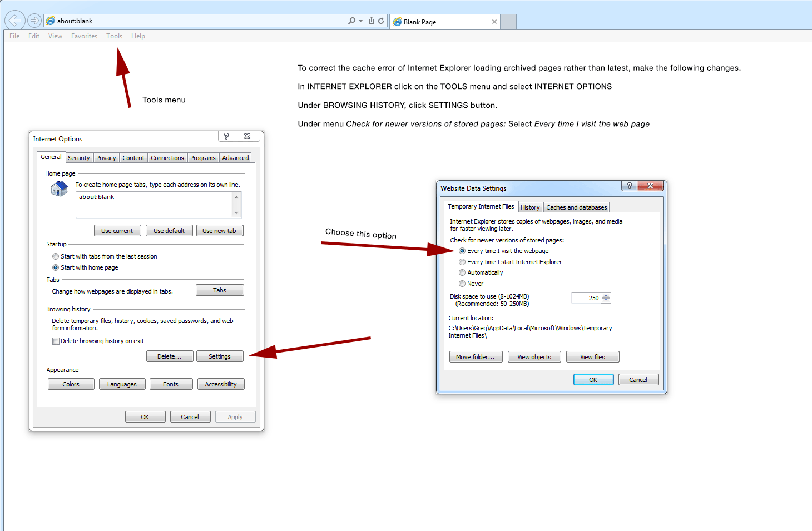The image size is (812, 531).
Task: Switch to the Programs tab
Action: pos(203,158)
